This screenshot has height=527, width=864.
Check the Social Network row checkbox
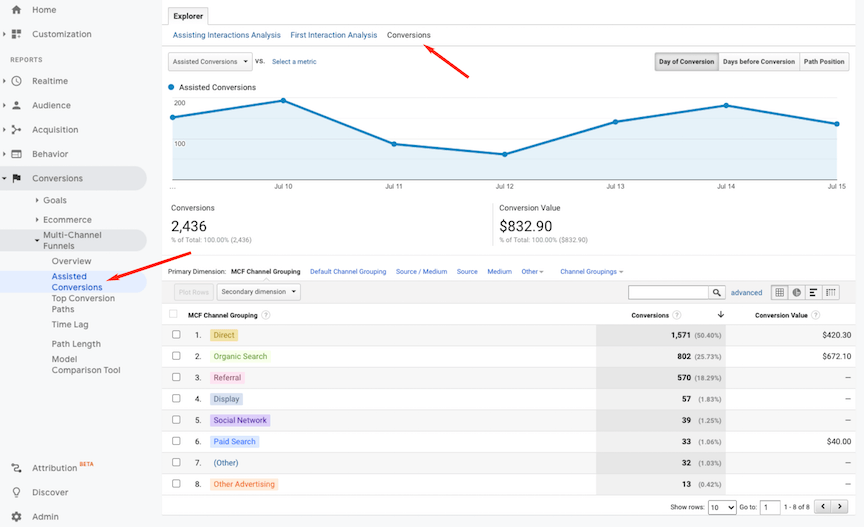[x=176, y=420]
